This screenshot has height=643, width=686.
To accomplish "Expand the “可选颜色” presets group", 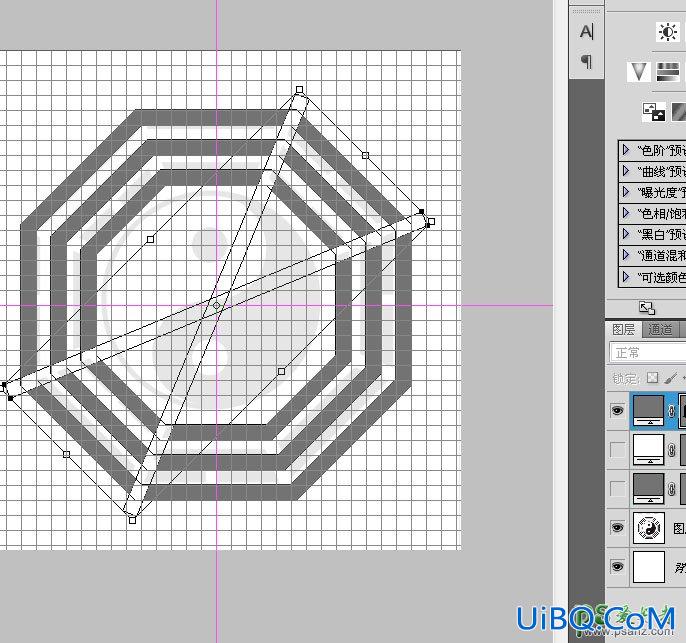I will (x=626, y=276).
